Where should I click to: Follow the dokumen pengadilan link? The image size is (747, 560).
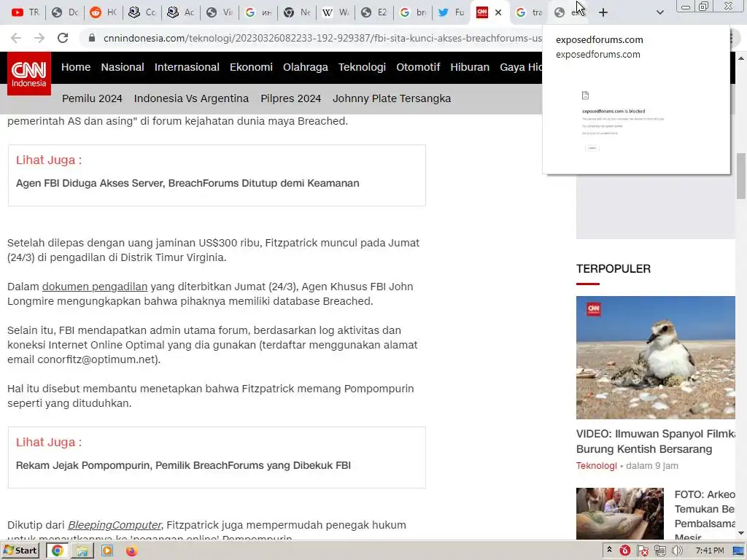95,287
